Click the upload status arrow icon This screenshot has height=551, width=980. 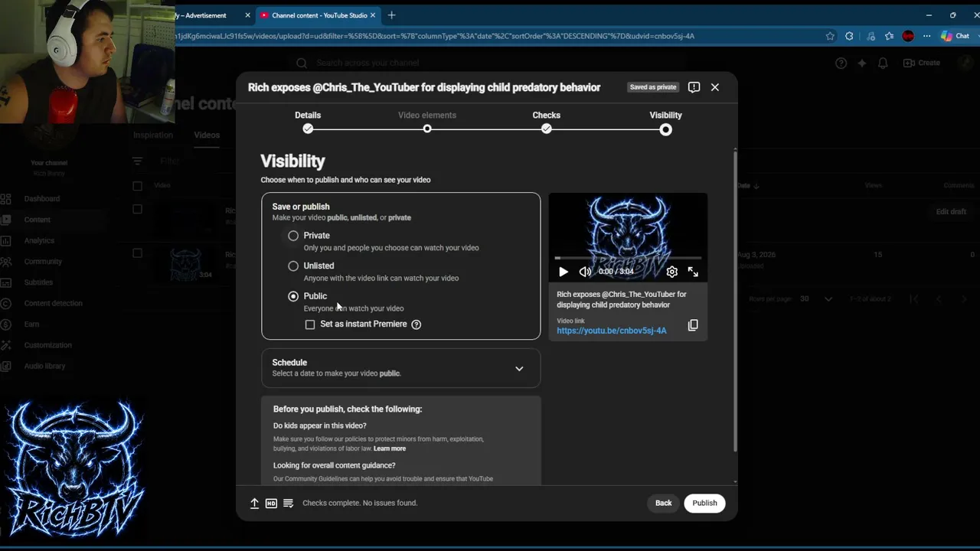(x=254, y=503)
